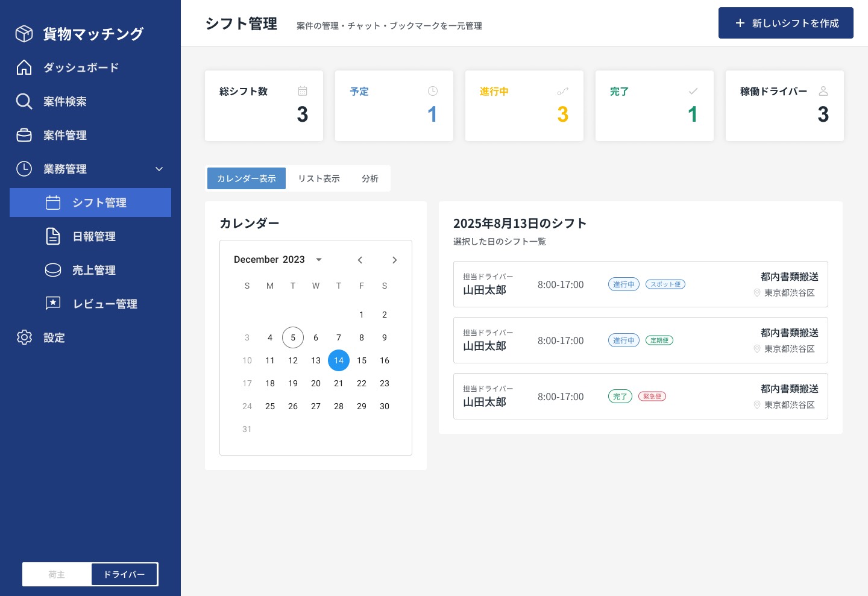Click the 貨物マッチング logo icon
The width and height of the screenshot is (868, 596).
coord(24,34)
